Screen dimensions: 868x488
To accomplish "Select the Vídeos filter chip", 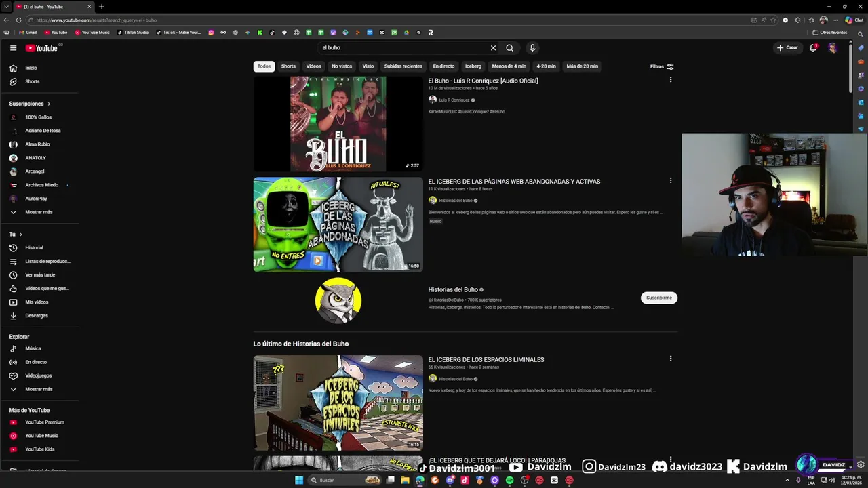I will click(x=313, y=66).
